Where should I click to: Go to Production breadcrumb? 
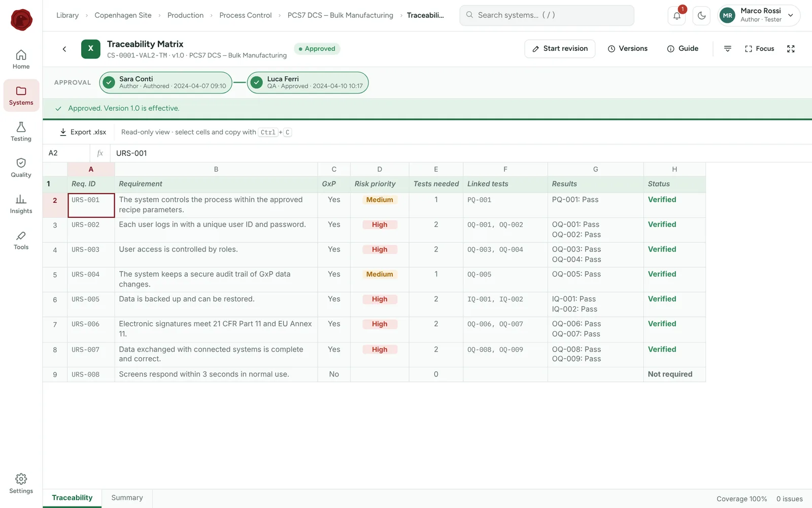pos(185,15)
